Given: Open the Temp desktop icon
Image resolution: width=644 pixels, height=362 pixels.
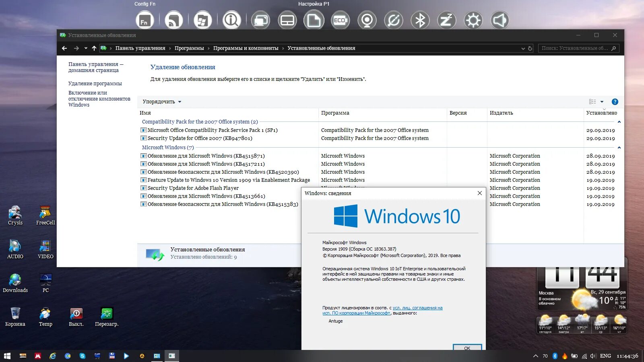Looking at the screenshot, I should (45, 317).
